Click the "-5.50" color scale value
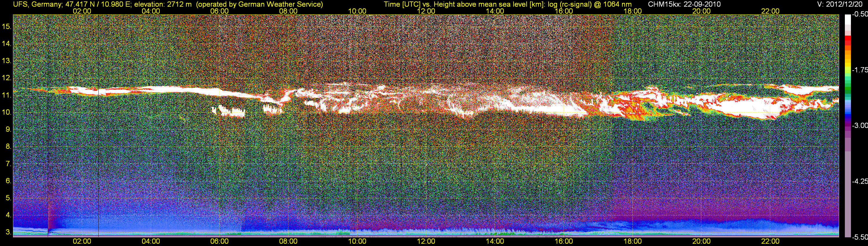 pyautogui.click(x=860, y=237)
